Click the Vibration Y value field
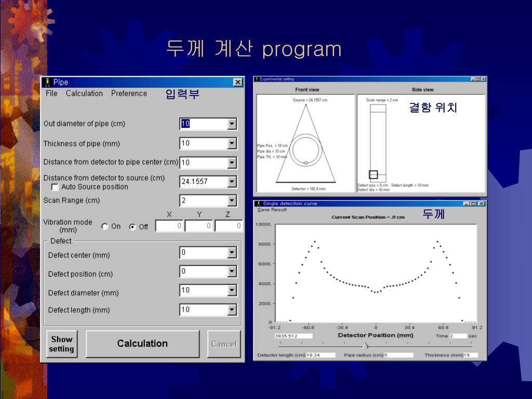The height and width of the screenshot is (399, 532). 199,226
